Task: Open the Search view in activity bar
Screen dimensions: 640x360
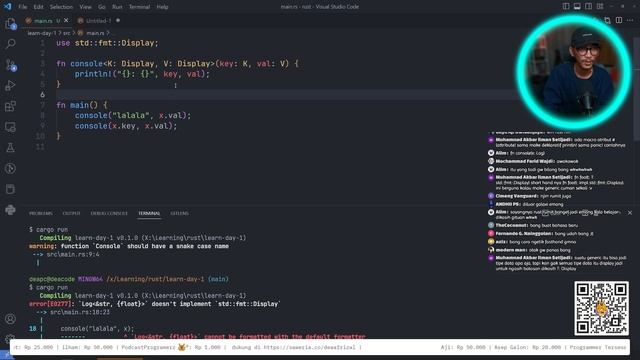Action: pos(11,44)
